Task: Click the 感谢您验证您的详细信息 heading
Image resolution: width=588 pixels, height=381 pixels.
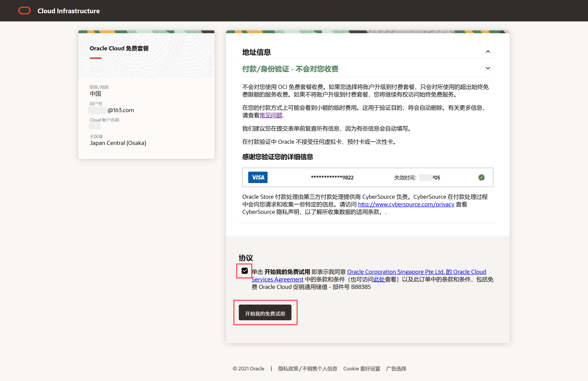Action: pyautogui.click(x=277, y=157)
